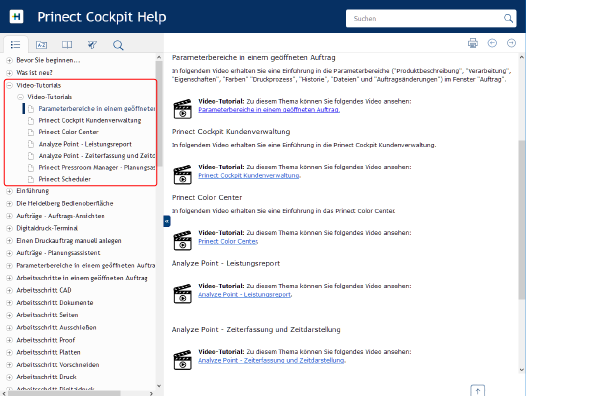Viewport: 605px width, 396px height.
Task: Click the clapperboard icon for Zeiterfassung video
Action: point(183,360)
